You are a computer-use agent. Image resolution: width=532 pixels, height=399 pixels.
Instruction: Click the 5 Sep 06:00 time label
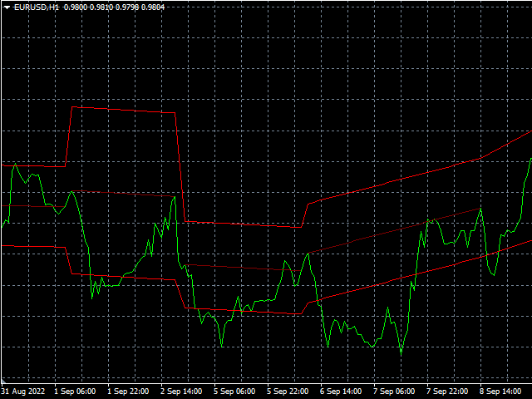pyautogui.click(x=234, y=391)
